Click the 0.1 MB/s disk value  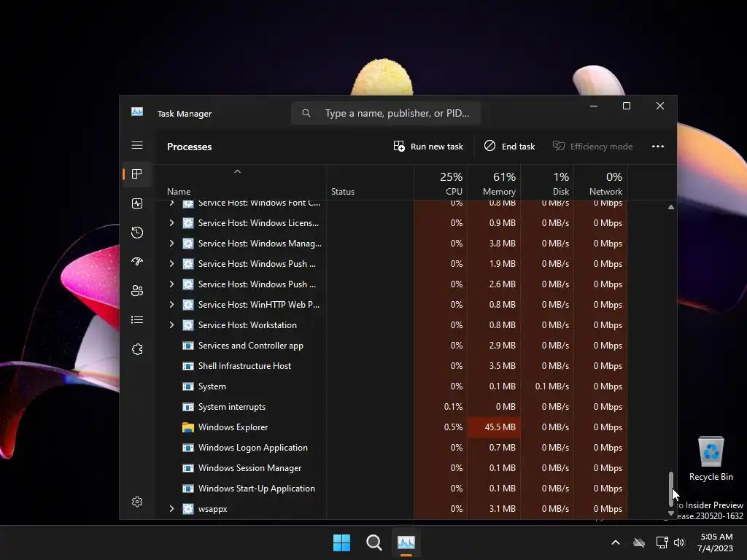551,386
